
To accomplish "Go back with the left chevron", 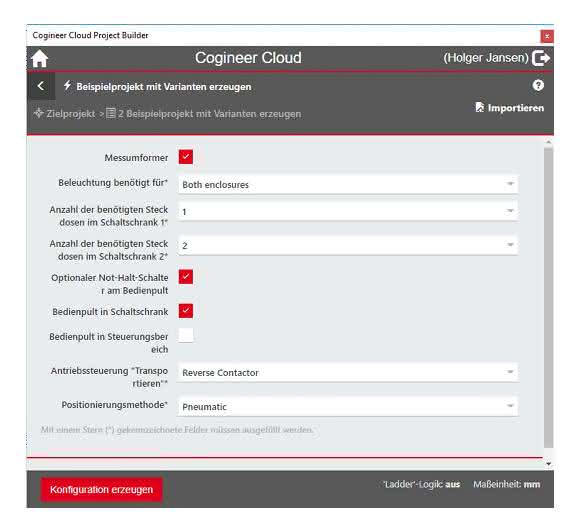I will pyautogui.click(x=41, y=86).
